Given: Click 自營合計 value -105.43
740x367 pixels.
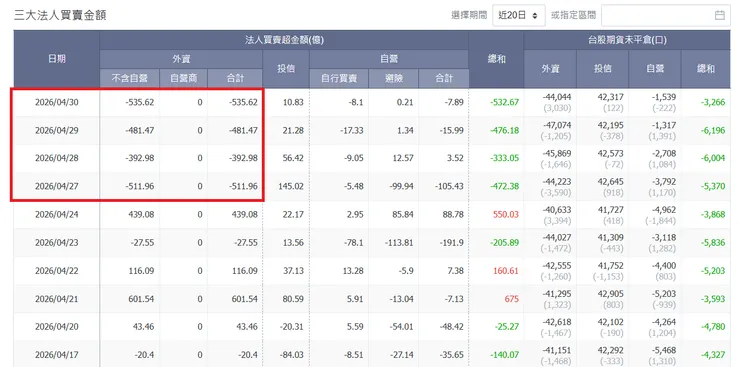Looking at the screenshot, I should point(450,186).
